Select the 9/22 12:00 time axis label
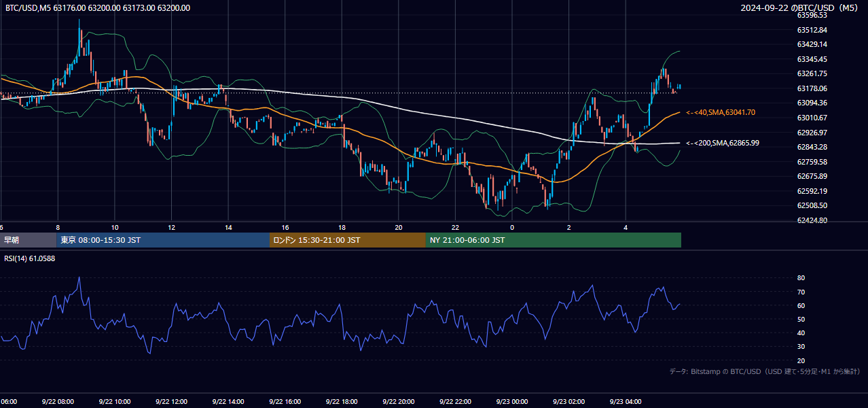868x408 pixels. (171, 401)
